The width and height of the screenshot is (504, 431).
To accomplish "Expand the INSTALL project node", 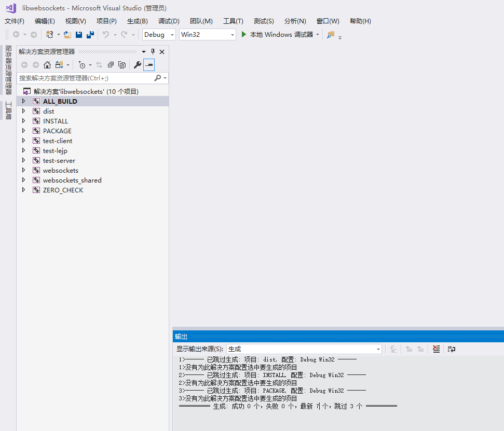I will point(23,121).
